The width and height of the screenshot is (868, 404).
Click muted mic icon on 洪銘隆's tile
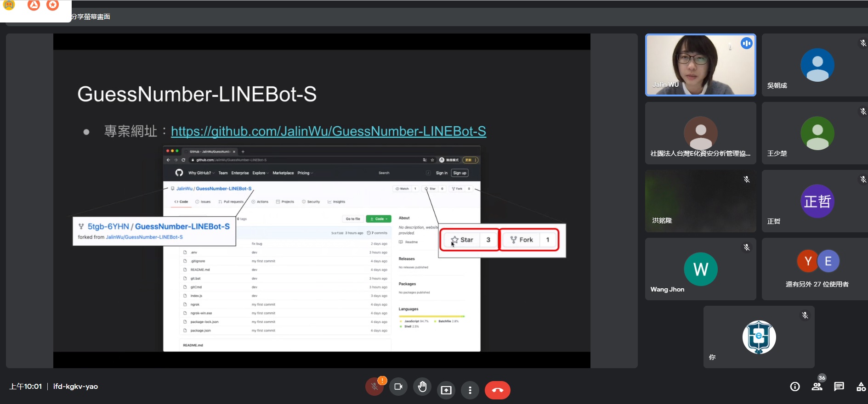pyautogui.click(x=747, y=180)
